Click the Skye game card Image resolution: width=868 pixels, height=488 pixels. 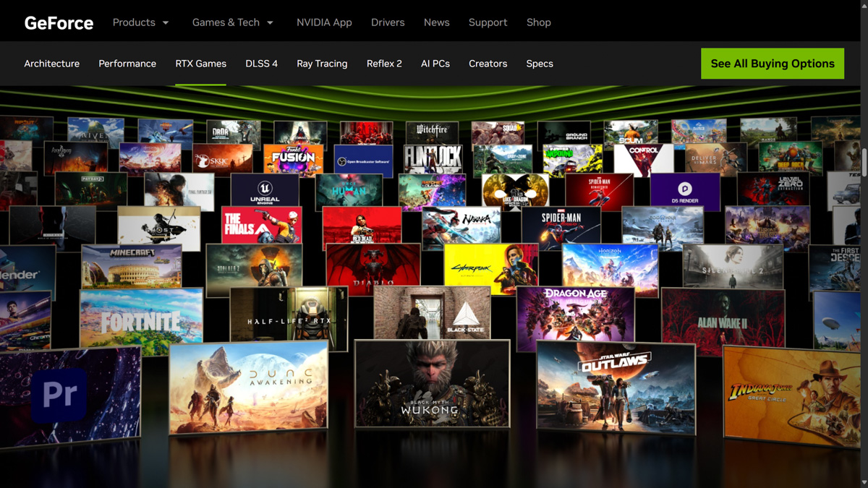point(222,158)
